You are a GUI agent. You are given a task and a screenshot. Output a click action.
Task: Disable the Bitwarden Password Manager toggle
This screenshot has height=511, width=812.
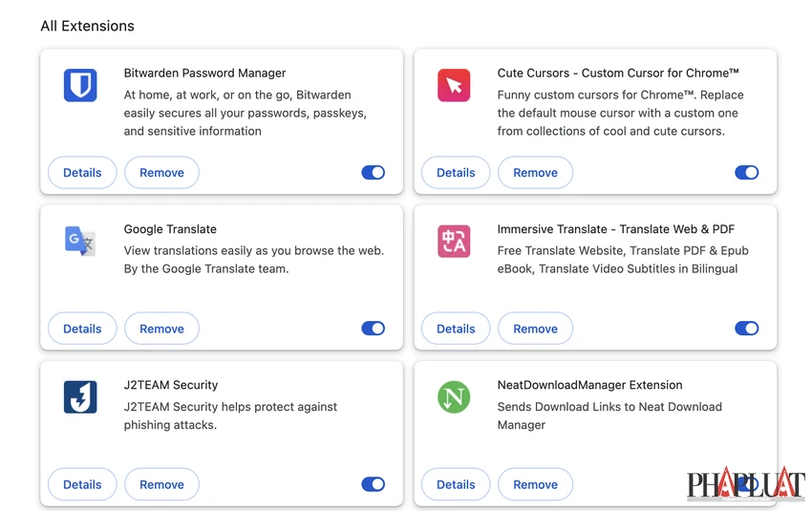pyautogui.click(x=374, y=173)
